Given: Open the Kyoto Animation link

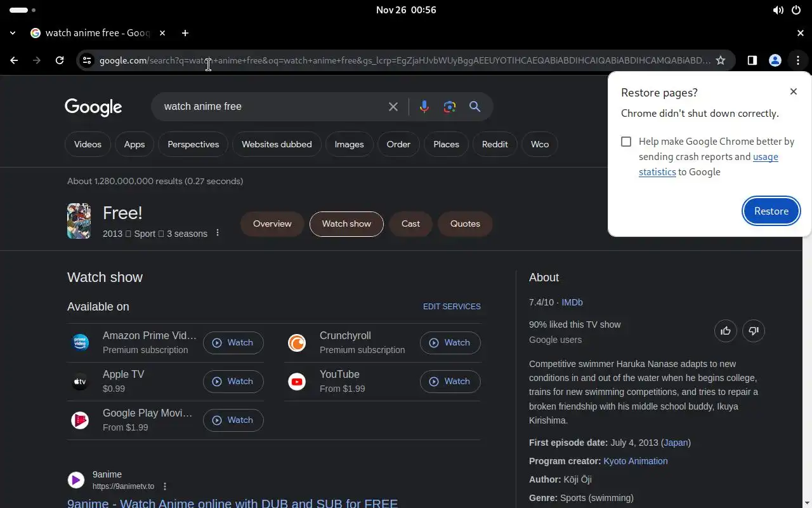Looking at the screenshot, I should pos(636,461).
